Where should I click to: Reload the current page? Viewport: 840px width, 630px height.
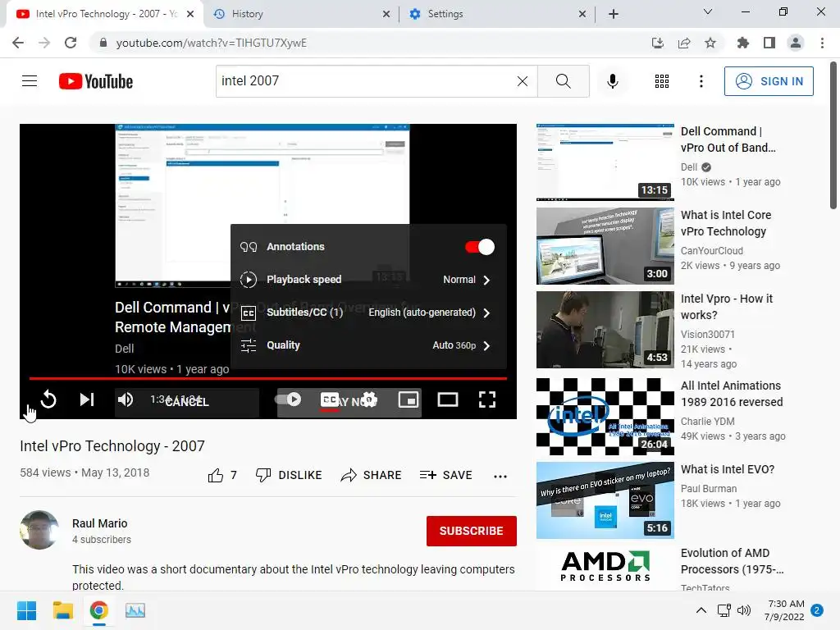pos(71,43)
